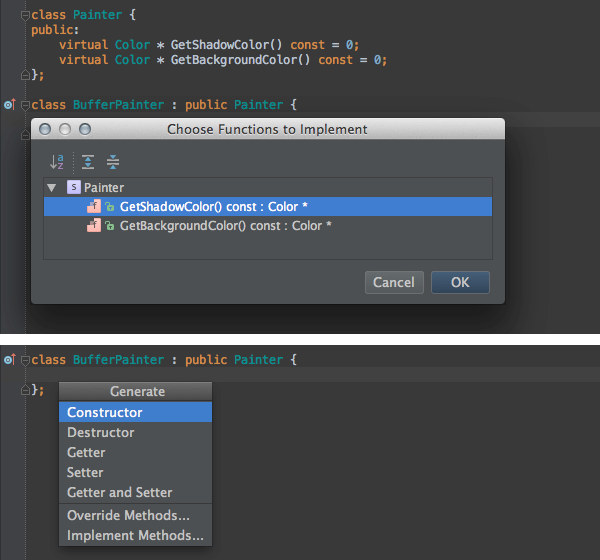The height and width of the screenshot is (560, 600).
Task: Click green public lock icon of GetShadowColor
Action: [x=110, y=207]
